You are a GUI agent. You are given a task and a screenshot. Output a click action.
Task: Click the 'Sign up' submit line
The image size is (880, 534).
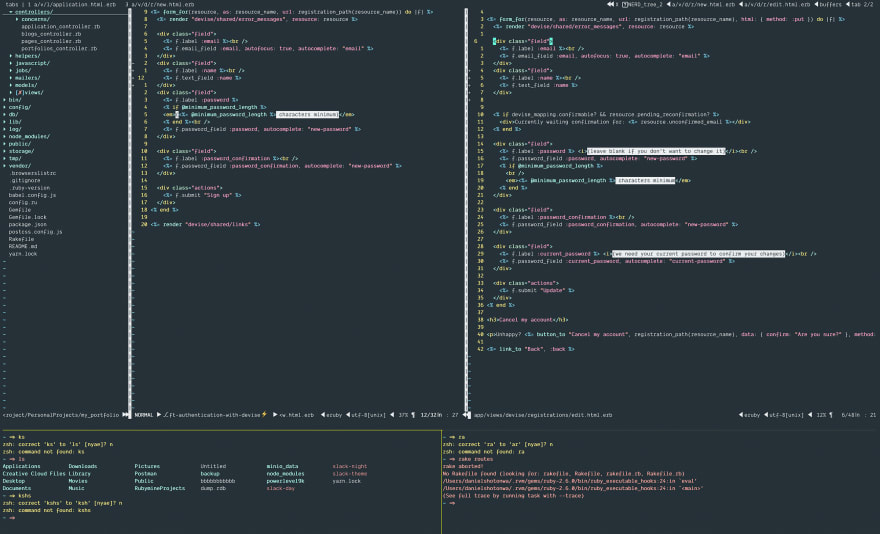(202, 195)
